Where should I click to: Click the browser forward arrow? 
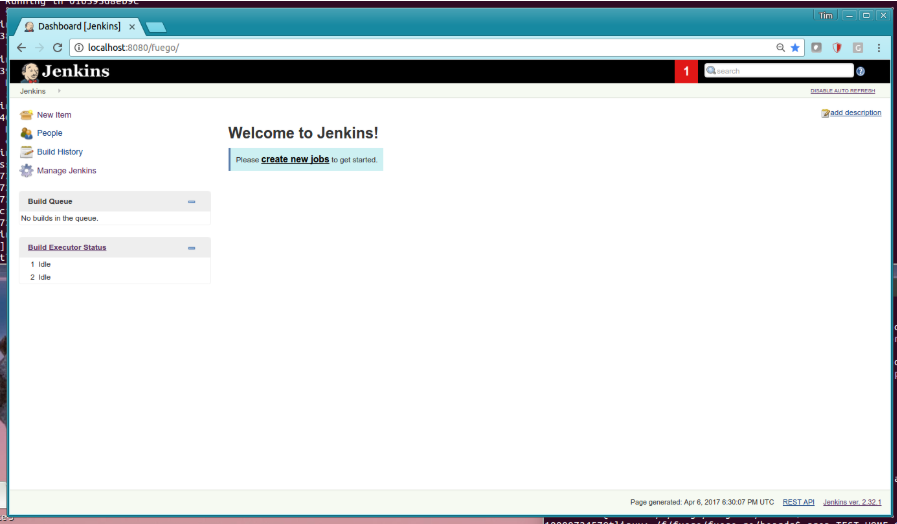coord(39,47)
